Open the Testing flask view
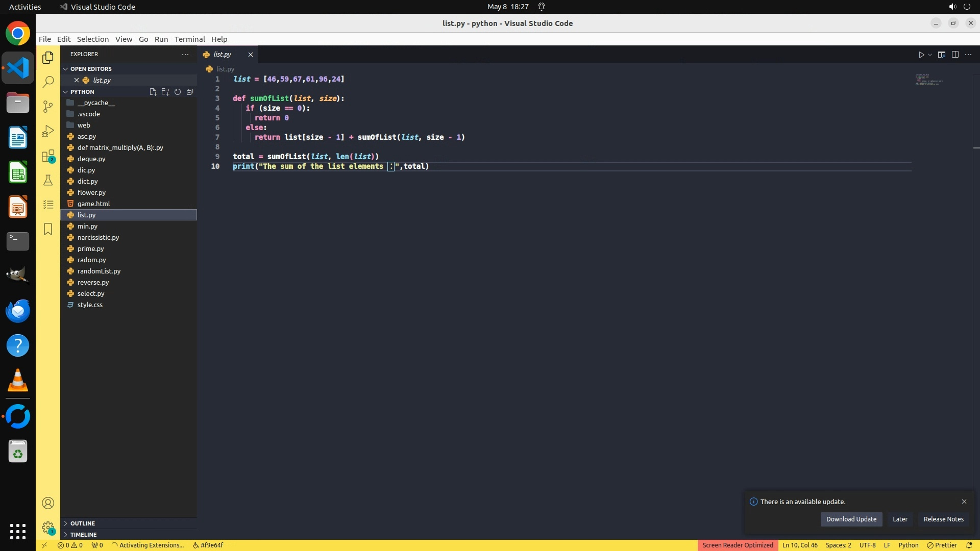 coord(48,180)
